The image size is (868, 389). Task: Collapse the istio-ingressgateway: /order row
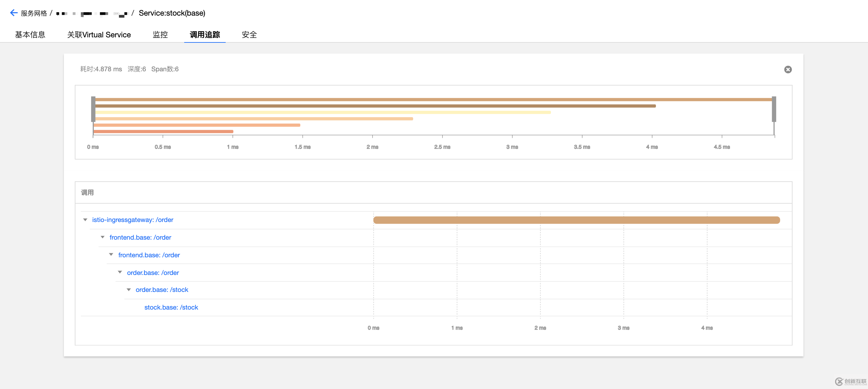[x=85, y=220]
